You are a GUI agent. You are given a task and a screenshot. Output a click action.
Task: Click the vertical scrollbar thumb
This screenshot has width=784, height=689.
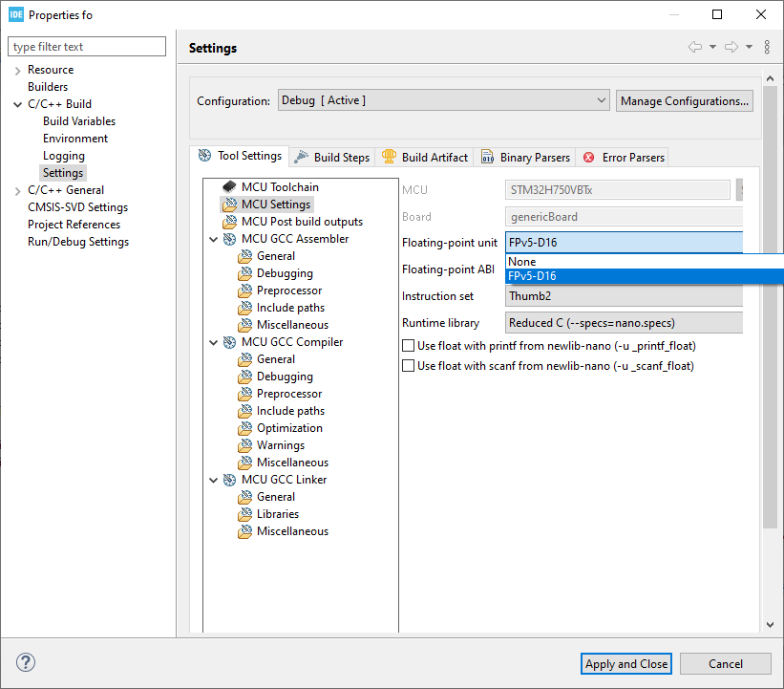[x=770, y=307]
